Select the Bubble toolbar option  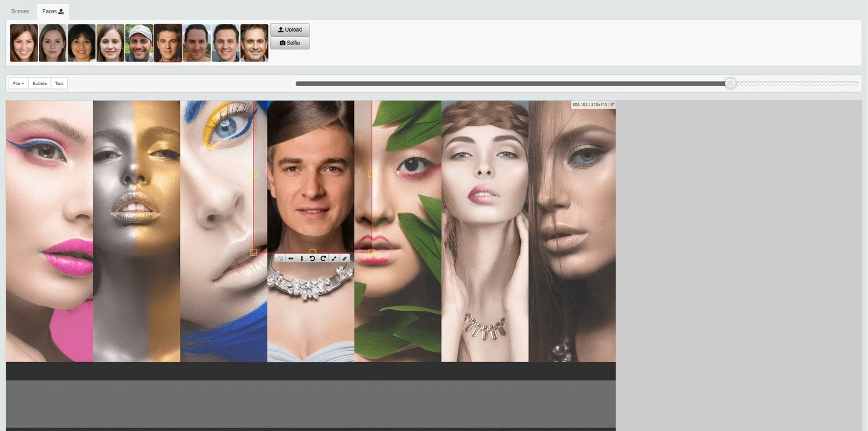[40, 84]
